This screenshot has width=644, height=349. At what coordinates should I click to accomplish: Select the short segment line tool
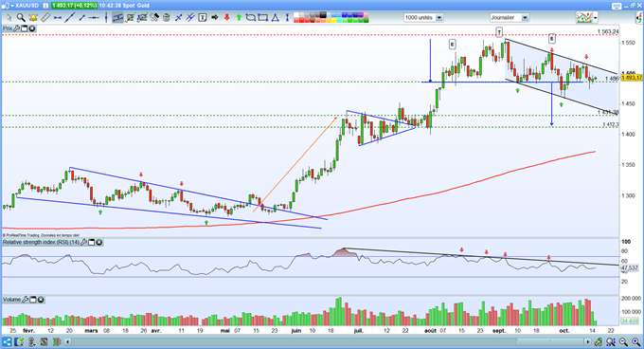(81, 18)
